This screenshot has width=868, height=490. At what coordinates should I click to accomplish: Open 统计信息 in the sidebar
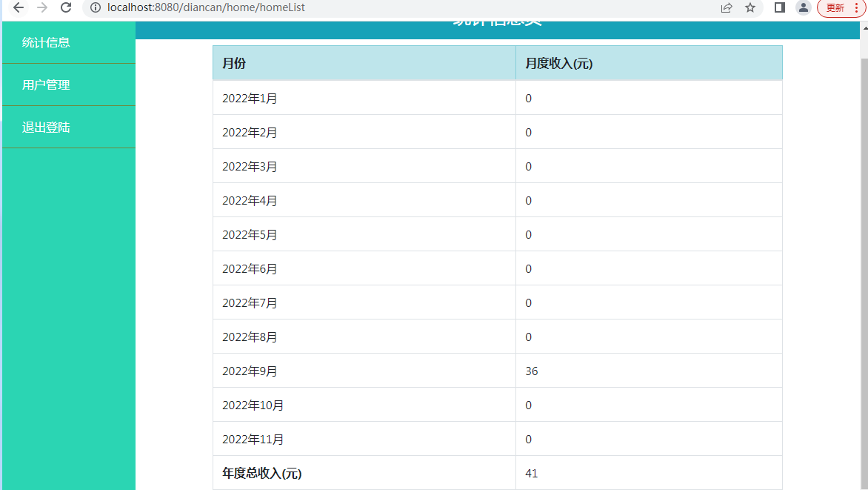point(46,42)
